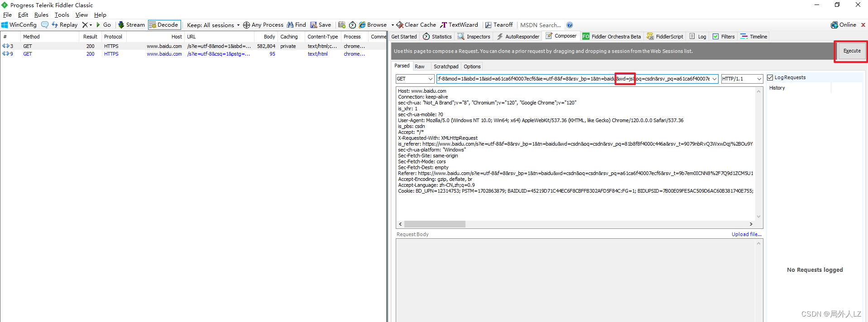Select session 9 in the sessions list
The width and height of the screenshot is (868, 322).
[x=193, y=54]
